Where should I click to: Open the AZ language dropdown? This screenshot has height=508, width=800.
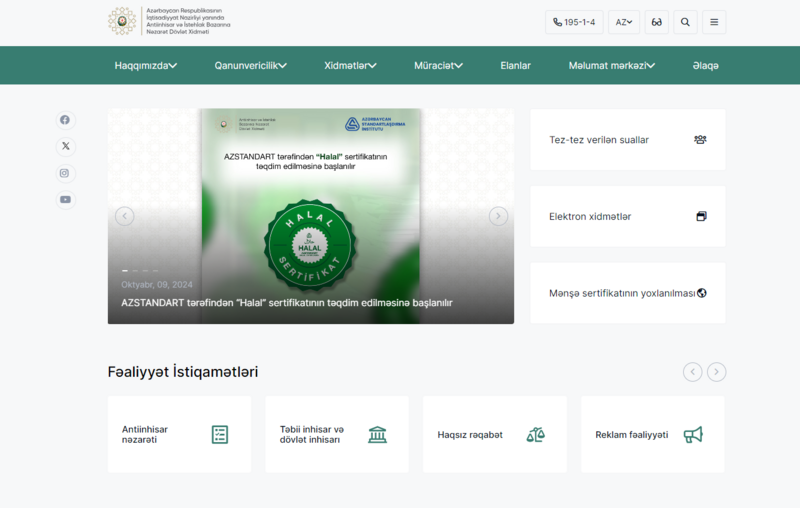coord(623,22)
